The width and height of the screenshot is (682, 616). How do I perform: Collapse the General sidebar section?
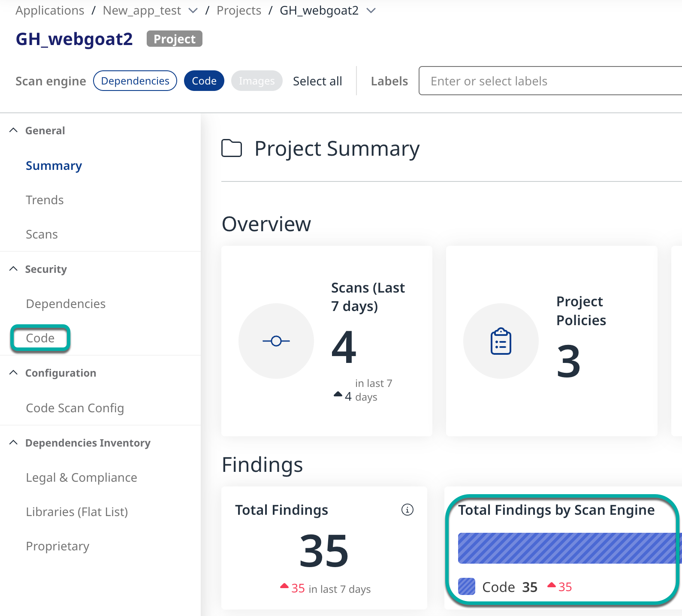14,130
